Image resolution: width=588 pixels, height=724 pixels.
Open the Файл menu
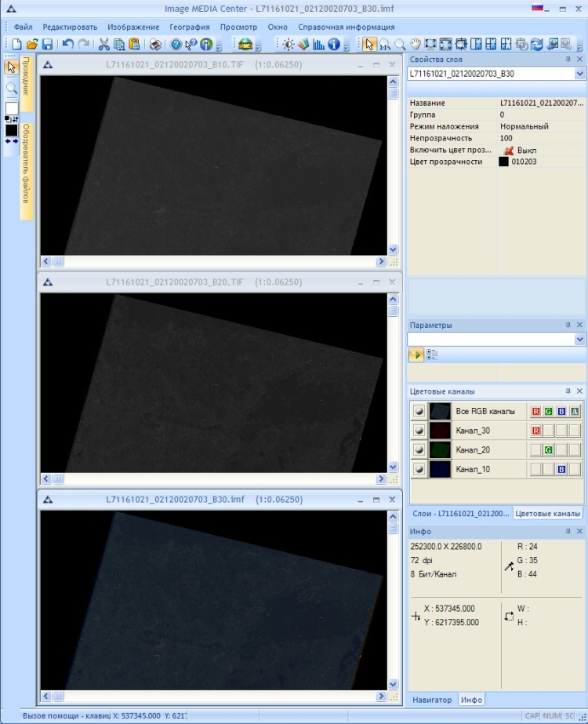pyautogui.click(x=23, y=27)
